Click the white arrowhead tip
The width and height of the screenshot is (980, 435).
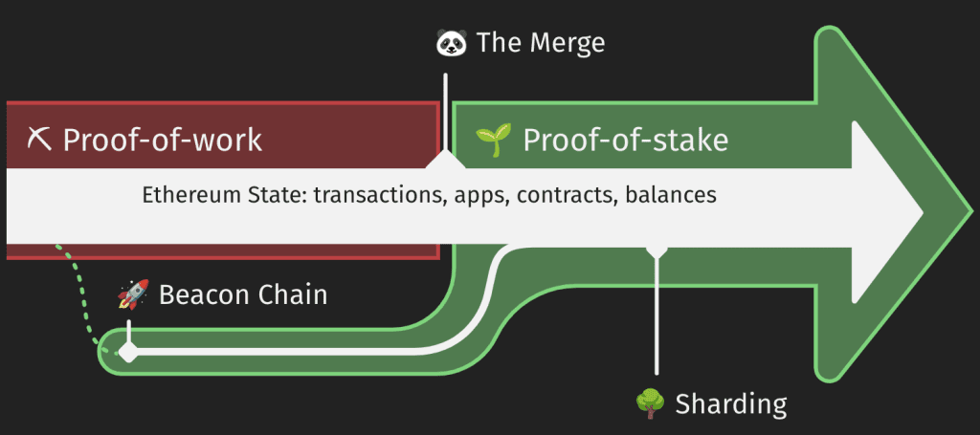pos(919,213)
